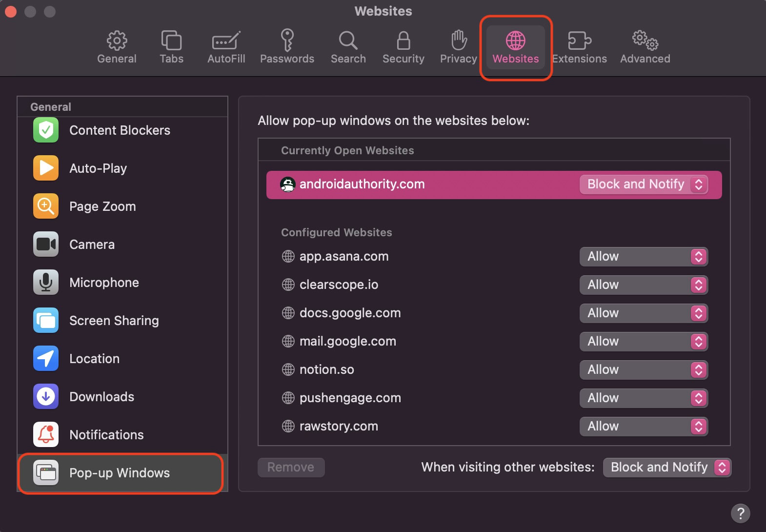Switch to the Search tab
The height and width of the screenshot is (532, 766).
point(348,47)
